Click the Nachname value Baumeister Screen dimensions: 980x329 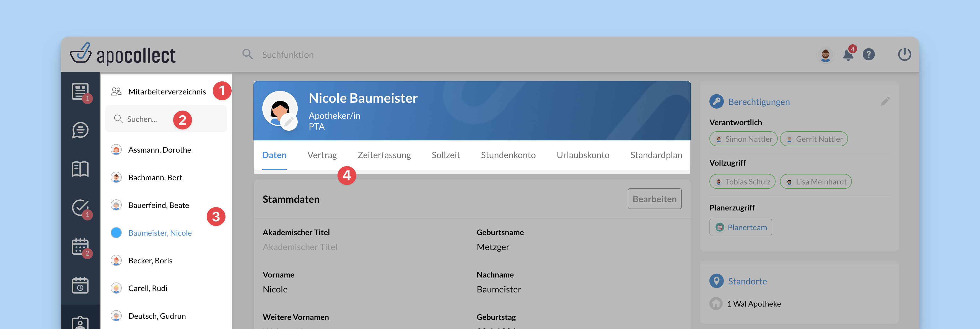[499, 289]
